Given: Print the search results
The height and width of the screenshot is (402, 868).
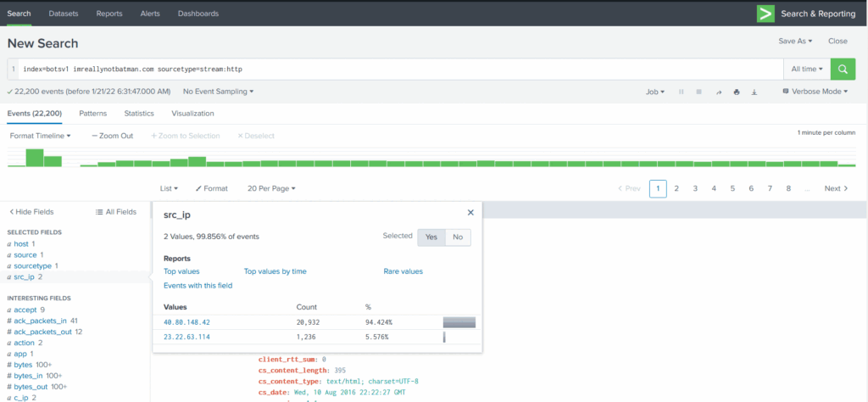Looking at the screenshot, I should (x=737, y=92).
